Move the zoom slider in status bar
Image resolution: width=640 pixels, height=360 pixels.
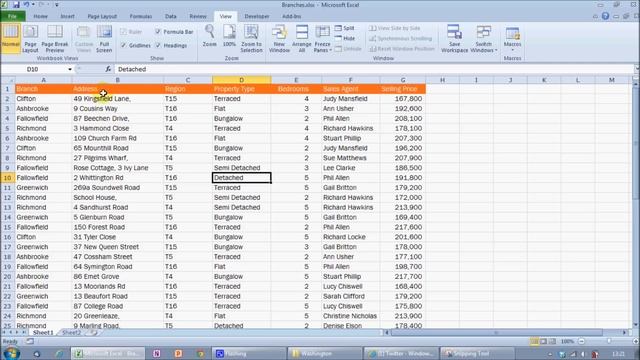[609, 341]
